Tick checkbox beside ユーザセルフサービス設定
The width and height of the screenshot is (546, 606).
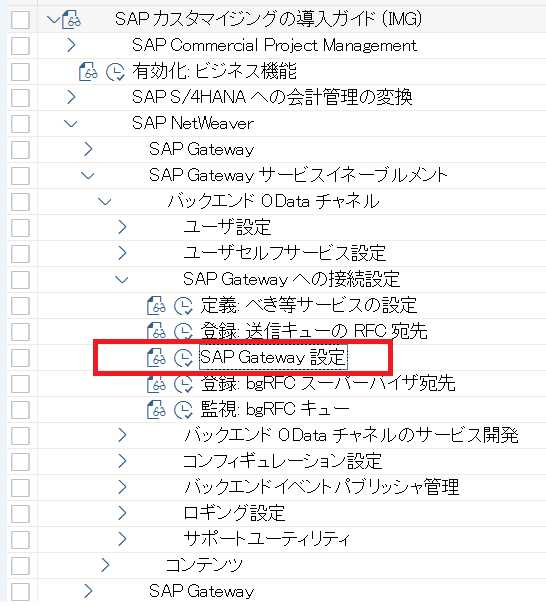click(20, 254)
